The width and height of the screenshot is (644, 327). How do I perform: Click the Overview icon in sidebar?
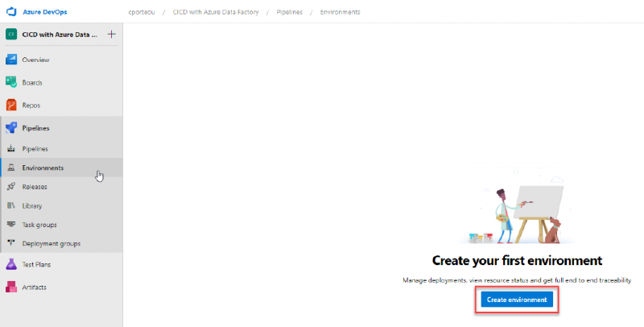point(11,60)
